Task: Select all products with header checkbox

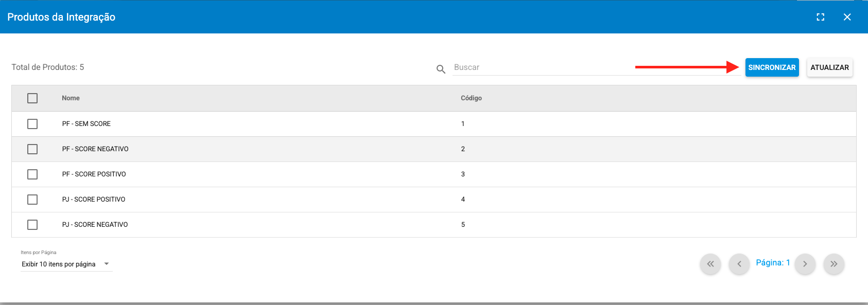Action: [32, 98]
